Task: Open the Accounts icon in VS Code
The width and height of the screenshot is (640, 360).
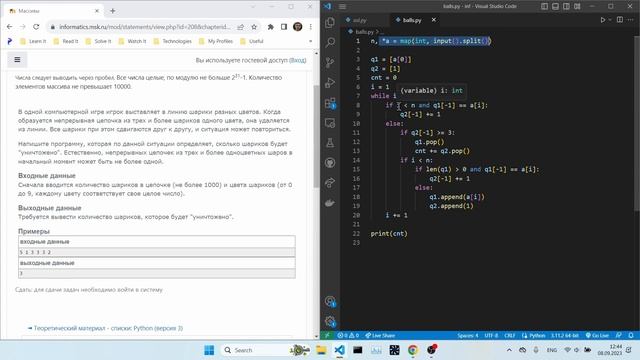Action: [x=330, y=302]
